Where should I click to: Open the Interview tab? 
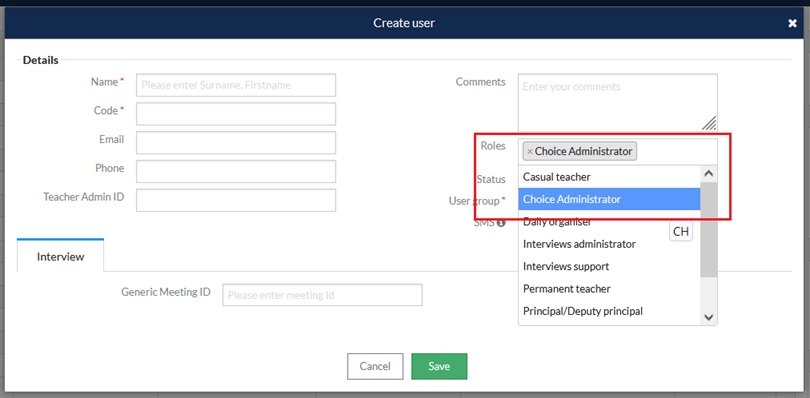coord(60,256)
